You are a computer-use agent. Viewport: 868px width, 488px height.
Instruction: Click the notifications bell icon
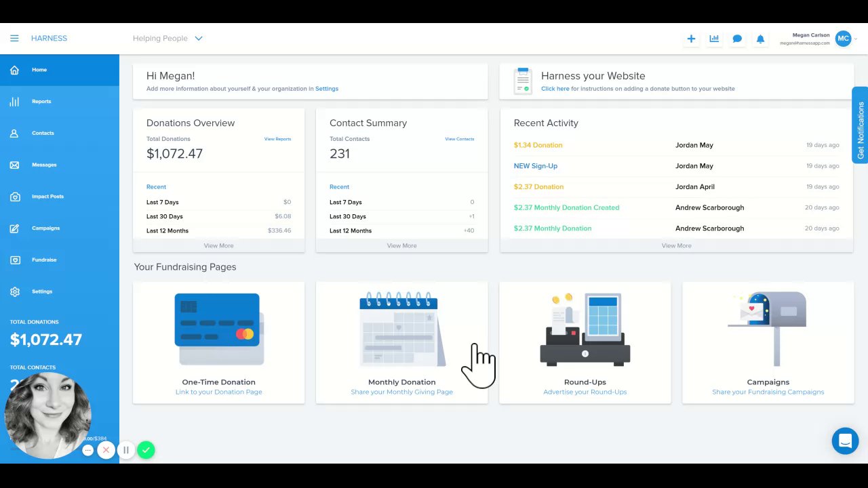pos(760,39)
